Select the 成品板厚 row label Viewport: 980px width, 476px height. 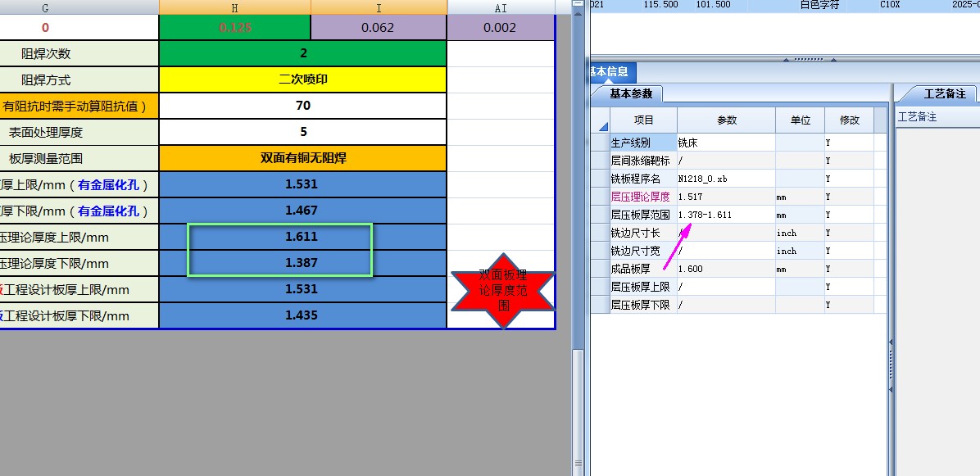click(644, 270)
